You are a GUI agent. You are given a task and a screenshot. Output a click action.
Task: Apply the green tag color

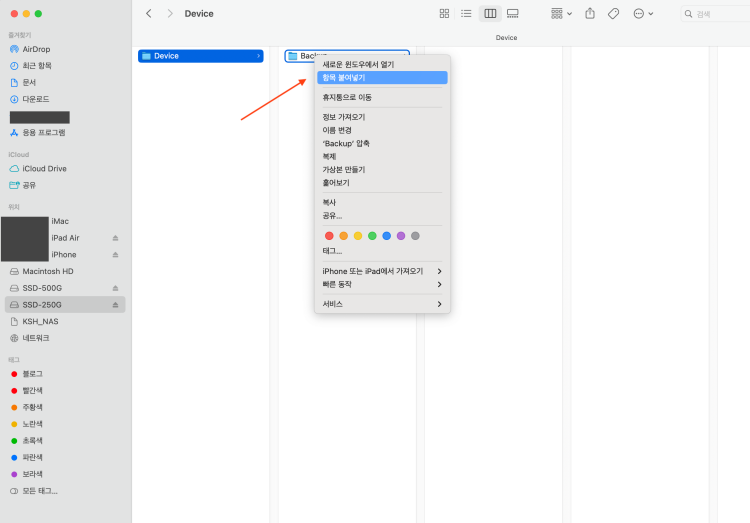click(372, 236)
